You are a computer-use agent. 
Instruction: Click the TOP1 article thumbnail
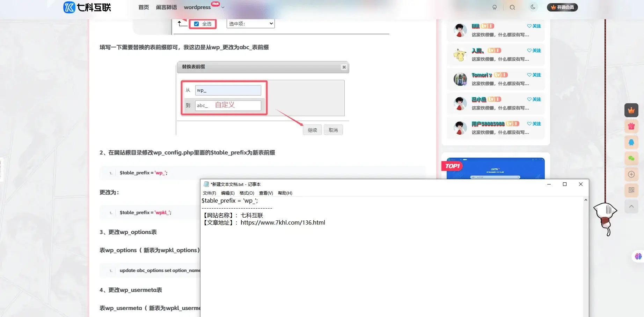pos(495,169)
